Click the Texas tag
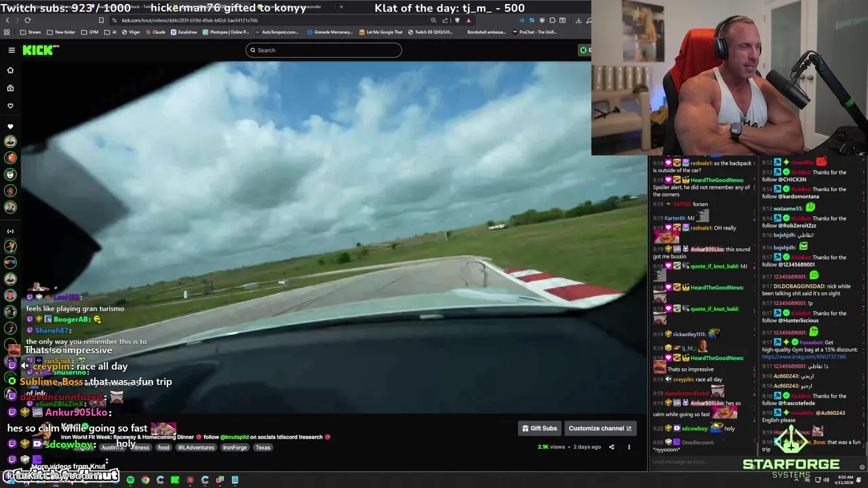The height and width of the screenshot is (488, 868). [x=263, y=447]
